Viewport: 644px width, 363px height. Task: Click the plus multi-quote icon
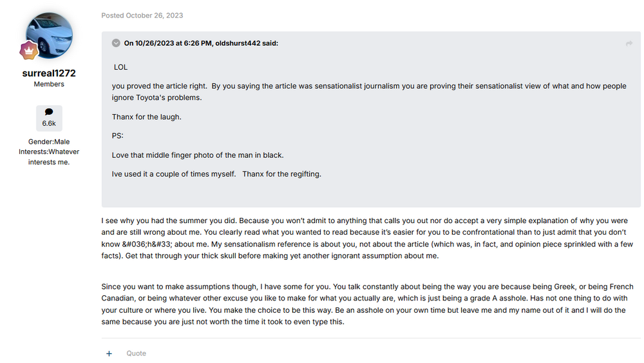109,353
